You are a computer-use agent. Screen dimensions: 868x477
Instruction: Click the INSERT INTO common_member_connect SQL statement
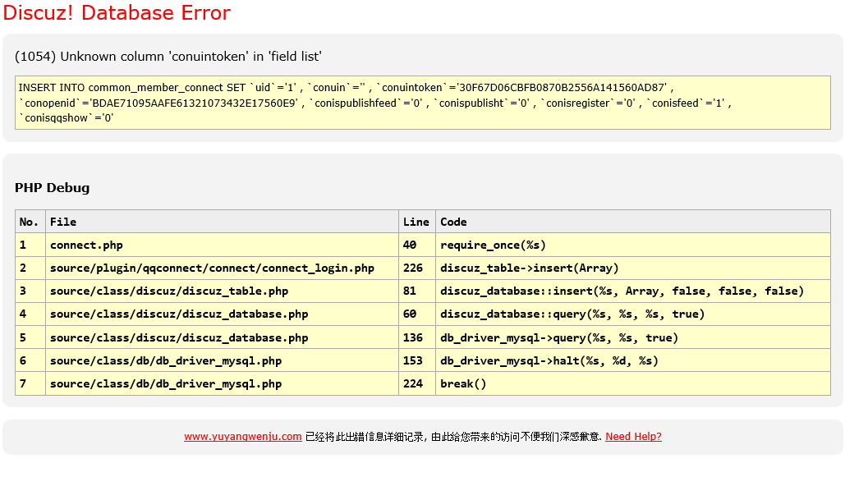tap(423, 103)
